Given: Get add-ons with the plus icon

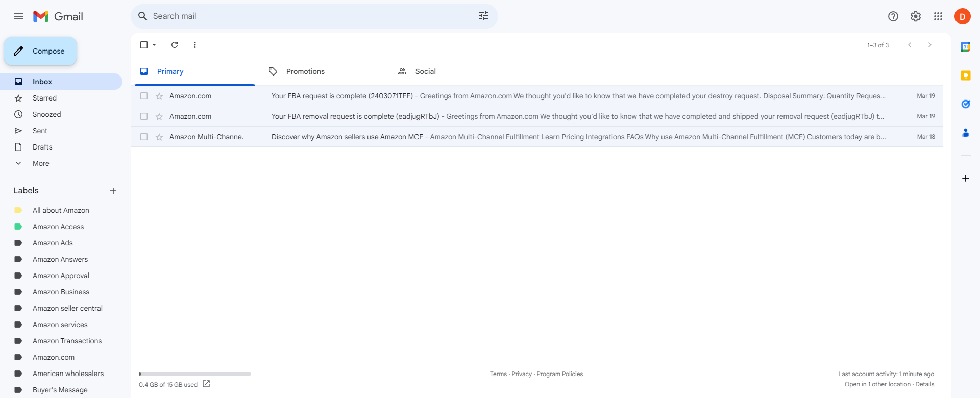Looking at the screenshot, I should (966, 178).
